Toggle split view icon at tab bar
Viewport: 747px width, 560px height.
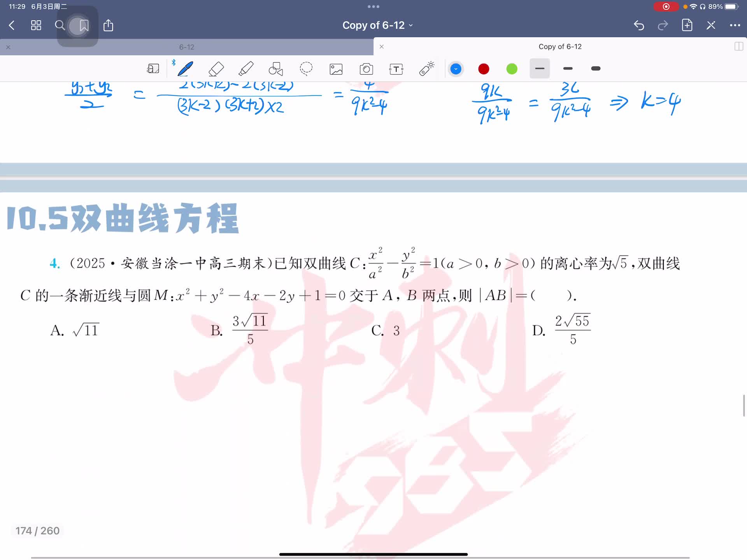pyautogui.click(x=738, y=47)
